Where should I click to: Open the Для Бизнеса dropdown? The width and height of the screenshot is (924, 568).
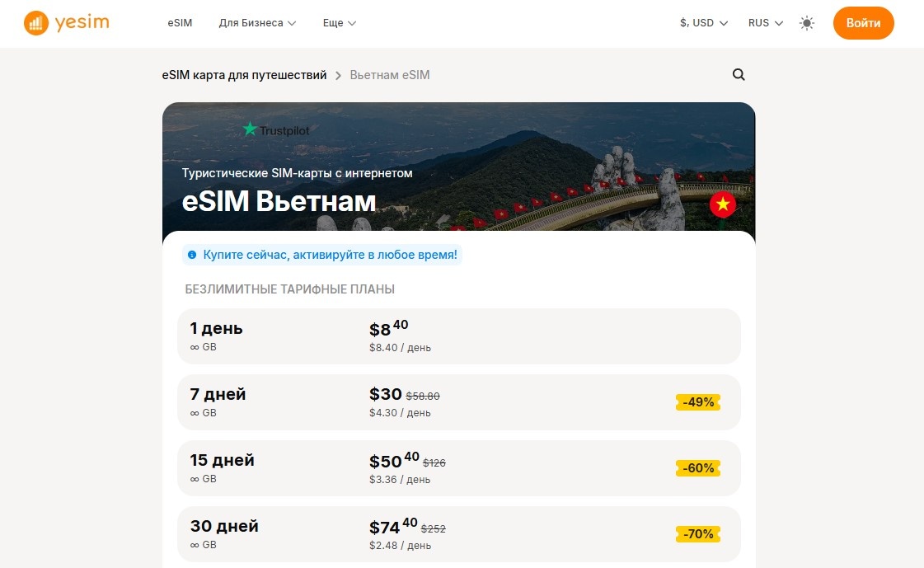pos(256,23)
